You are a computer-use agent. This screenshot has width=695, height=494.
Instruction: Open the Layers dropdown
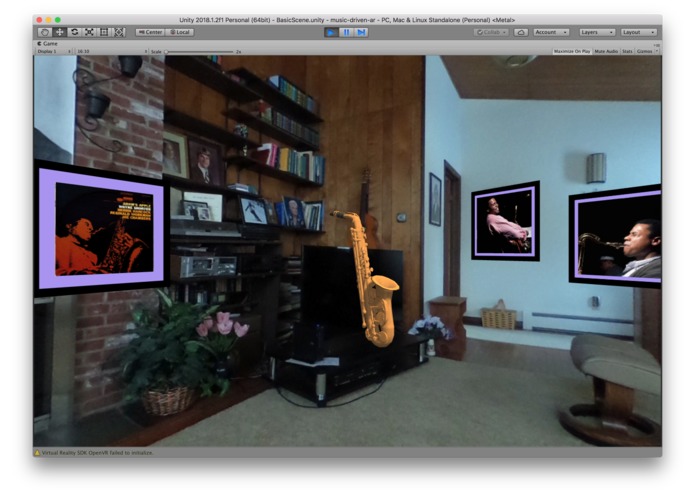tap(597, 32)
